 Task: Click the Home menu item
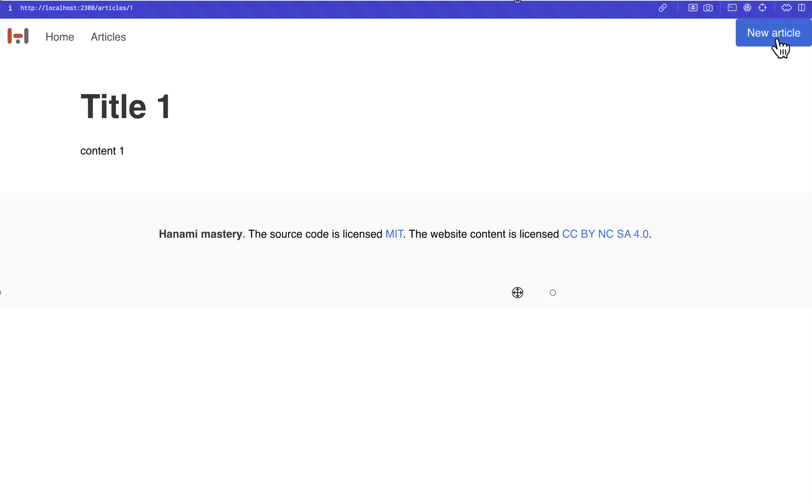(60, 37)
